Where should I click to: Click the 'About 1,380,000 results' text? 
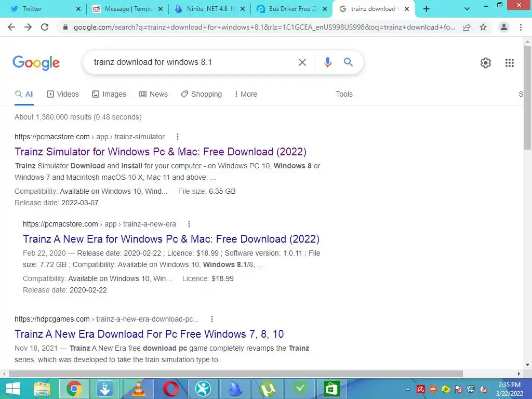tap(54, 117)
